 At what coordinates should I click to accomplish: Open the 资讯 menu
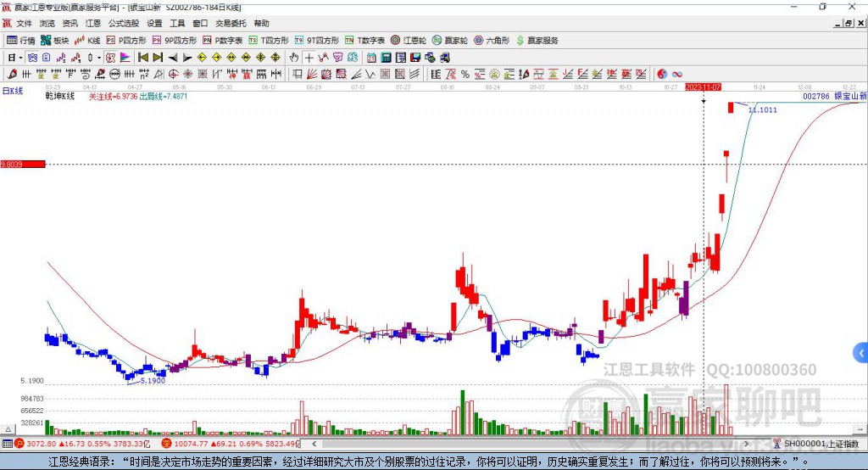(x=70, y=23)
